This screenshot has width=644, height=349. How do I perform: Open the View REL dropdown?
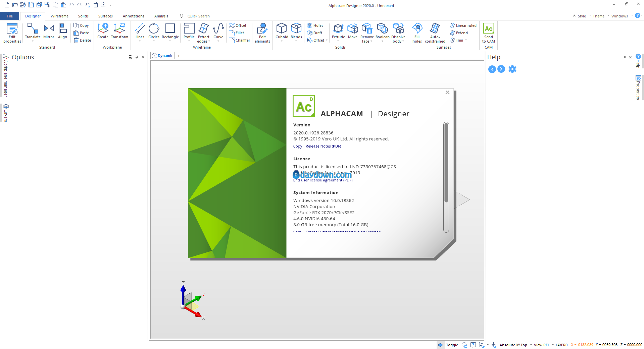(x=553, y=345)
